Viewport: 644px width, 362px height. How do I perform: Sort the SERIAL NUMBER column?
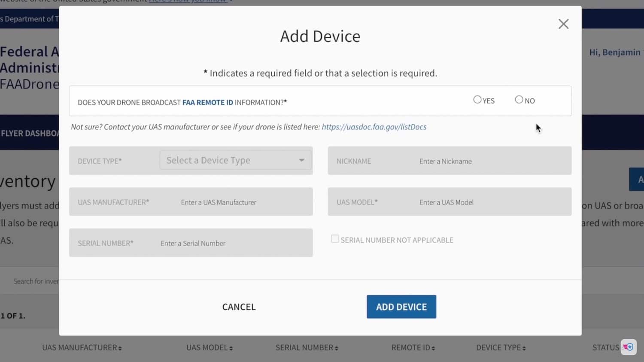pyautogui.click(x=307, y=347)
